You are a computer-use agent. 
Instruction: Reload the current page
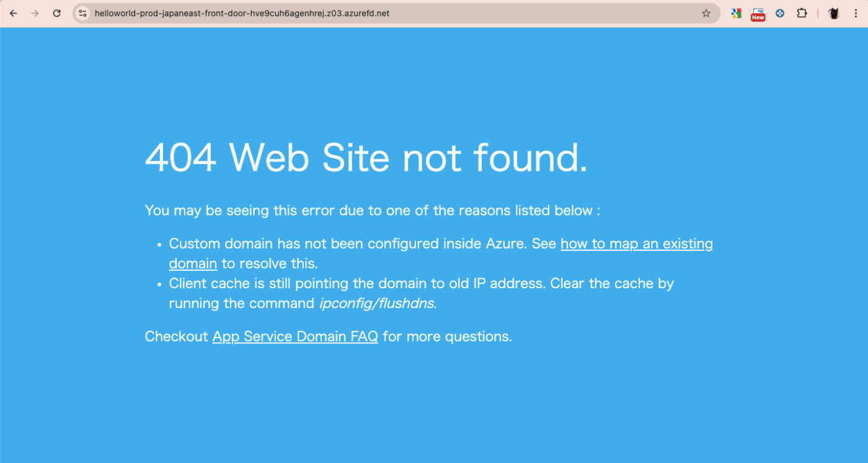(56, 13)
